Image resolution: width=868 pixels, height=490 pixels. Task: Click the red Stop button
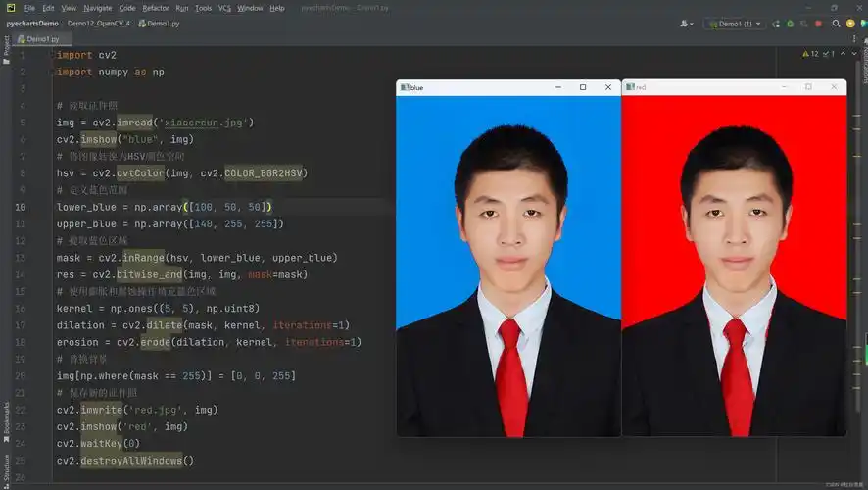[x=818, y=24]
